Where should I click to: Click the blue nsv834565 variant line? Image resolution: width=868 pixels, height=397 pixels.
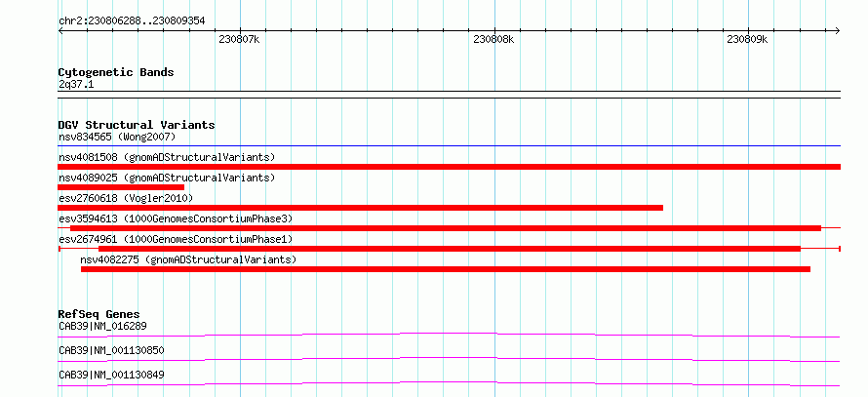click(450, 146)
